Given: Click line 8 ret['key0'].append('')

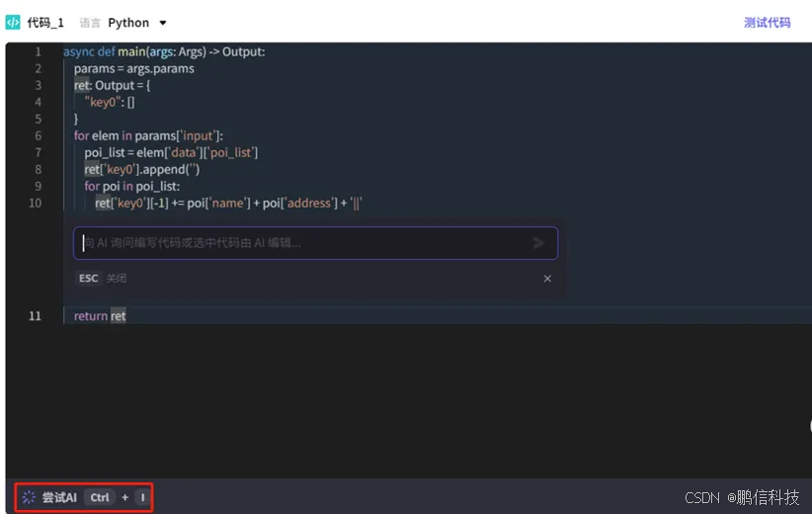Looking at the screenshot, I should point(142,169).
